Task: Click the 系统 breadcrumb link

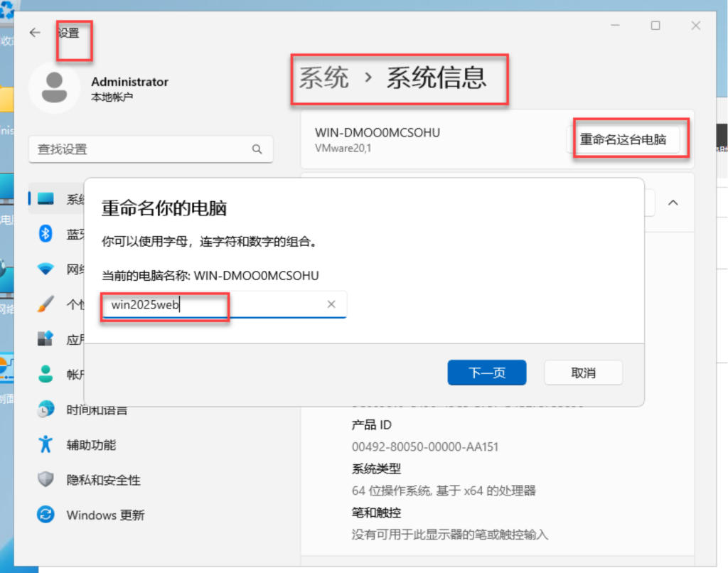Action: pyautogui.click(x=323, y=77)
